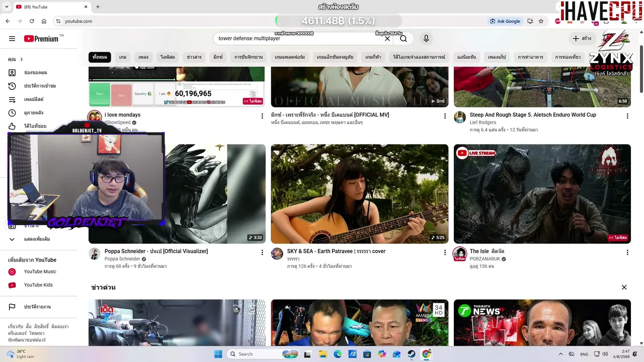
Task: Select the มิกซ์ (Mixes) filter chip
Action: click(x=218, y=57)
